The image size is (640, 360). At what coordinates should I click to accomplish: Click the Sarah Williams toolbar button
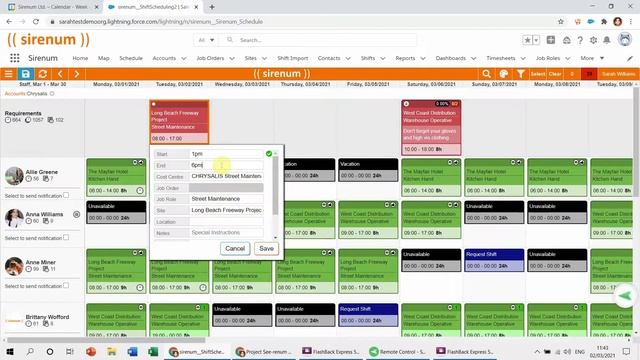618,74
